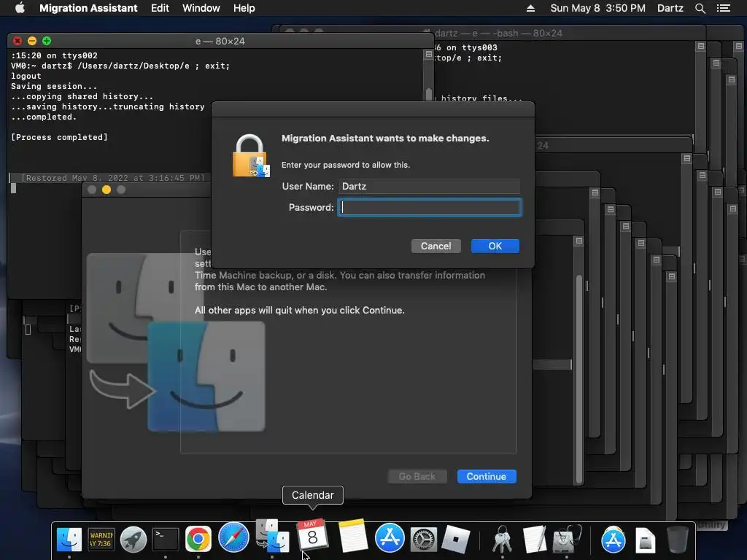Click OK in the password dialog

tap(495, 246)
